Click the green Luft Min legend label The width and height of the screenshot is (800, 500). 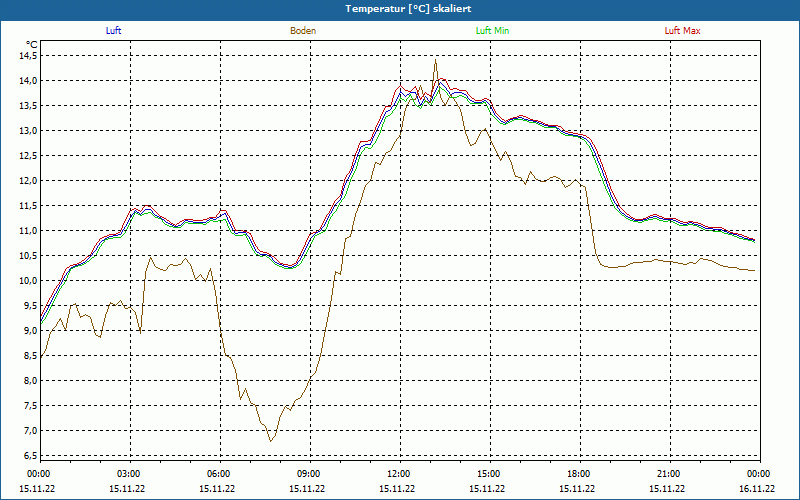[x=492, y=31]
